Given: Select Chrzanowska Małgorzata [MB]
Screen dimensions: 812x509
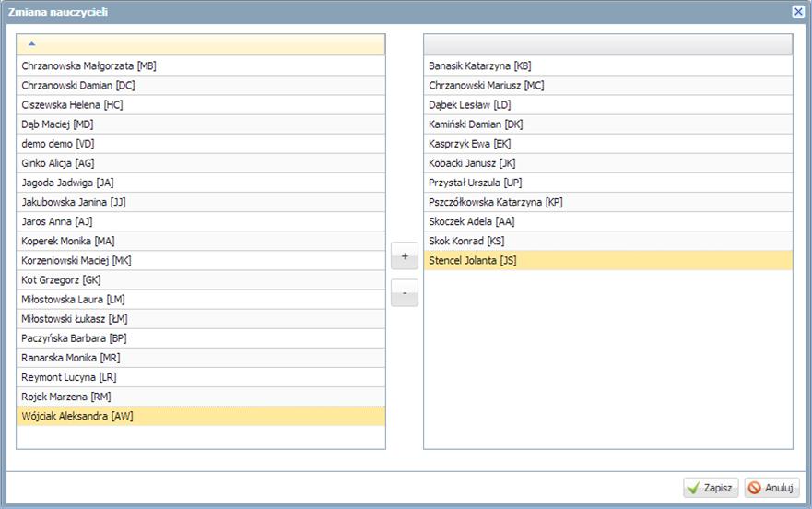Looking at the screenshot, I should coord(201,65).
